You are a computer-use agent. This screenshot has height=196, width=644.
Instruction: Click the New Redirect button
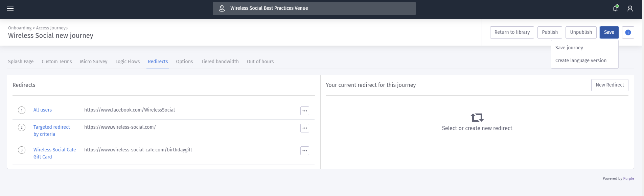click(x=610, y=85)
